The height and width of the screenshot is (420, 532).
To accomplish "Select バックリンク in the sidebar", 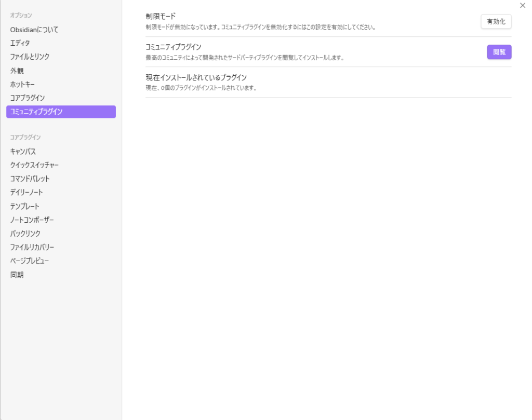I will (25, 234).
